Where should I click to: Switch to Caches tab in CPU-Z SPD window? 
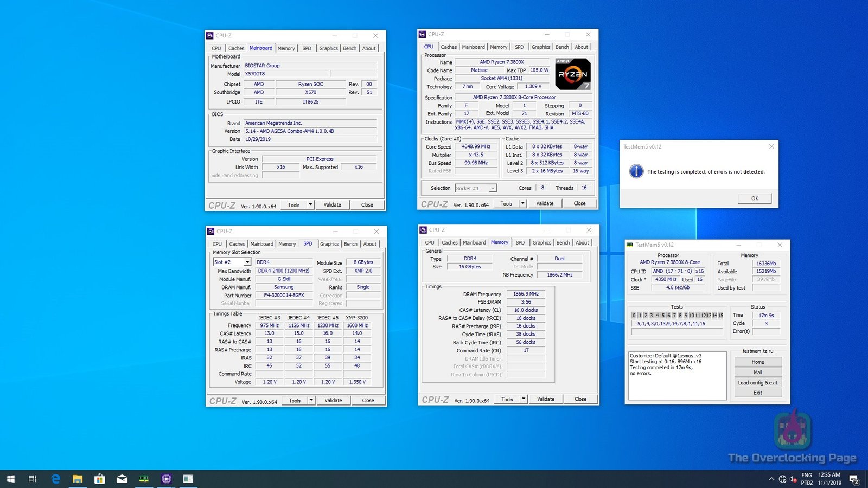[237, 244]
